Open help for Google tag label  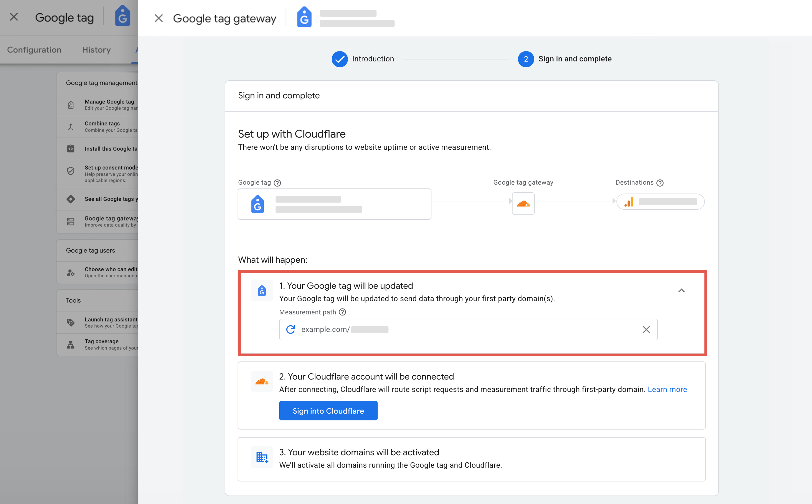pos(277,183)
